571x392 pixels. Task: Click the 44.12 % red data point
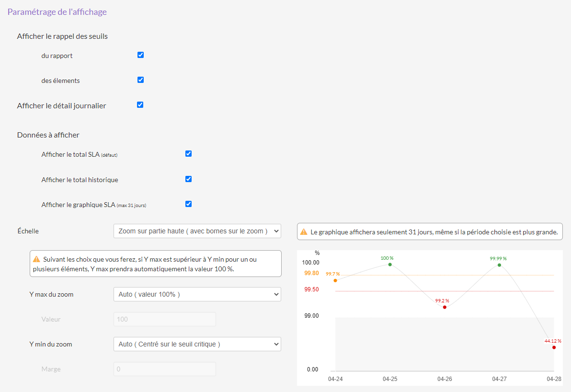554,347
